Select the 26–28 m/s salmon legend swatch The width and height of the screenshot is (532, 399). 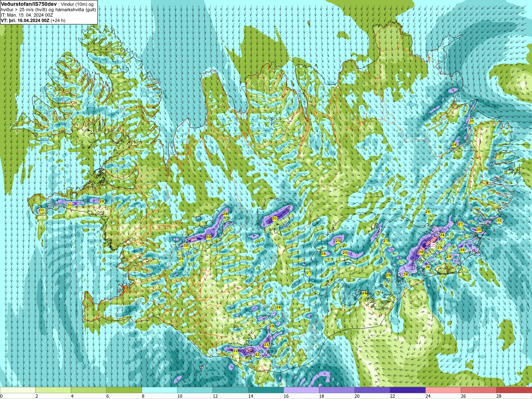(x=479, y=390)
